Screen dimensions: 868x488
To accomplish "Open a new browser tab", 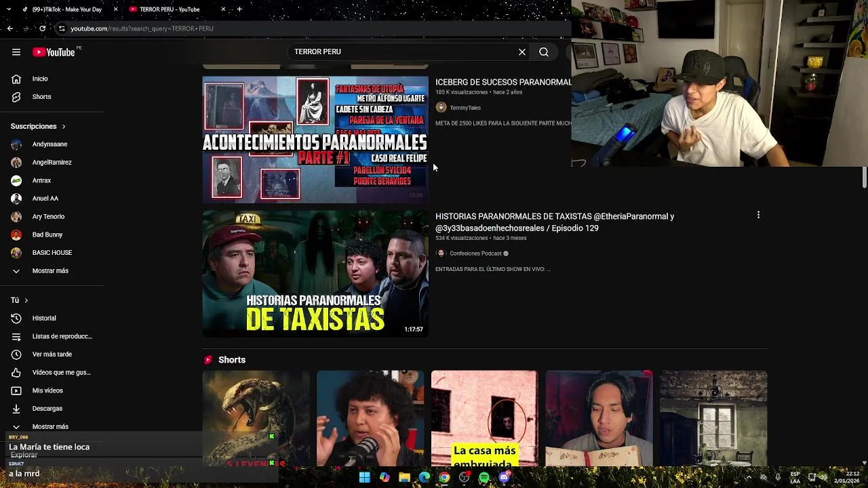I will click(x=239, y=9).
